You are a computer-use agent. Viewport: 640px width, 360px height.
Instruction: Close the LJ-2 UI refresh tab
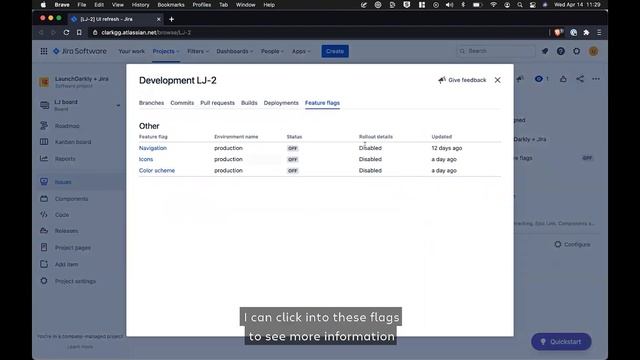click(x=159, y=19)
